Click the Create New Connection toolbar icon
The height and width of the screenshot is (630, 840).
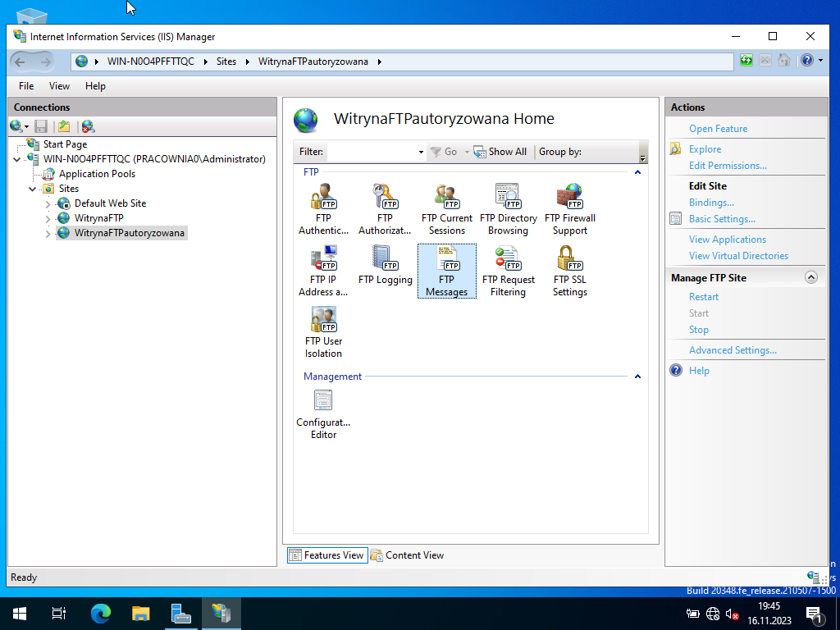pos(16,126)
